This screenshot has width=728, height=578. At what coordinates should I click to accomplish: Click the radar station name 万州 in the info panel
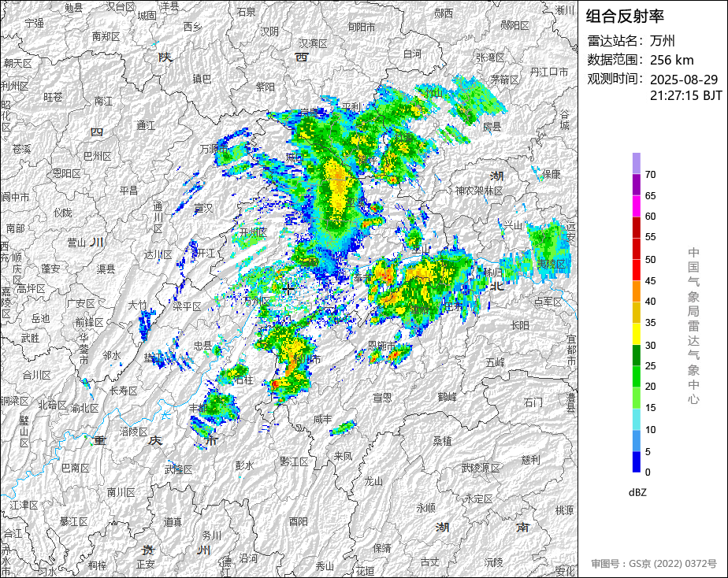pyautogui.click(x=662, y=41)
